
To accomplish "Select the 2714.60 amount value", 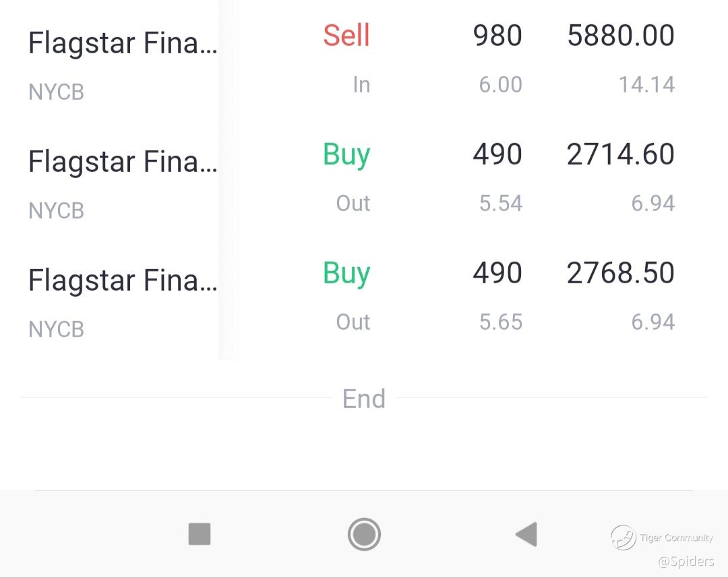I will point(620,154).
